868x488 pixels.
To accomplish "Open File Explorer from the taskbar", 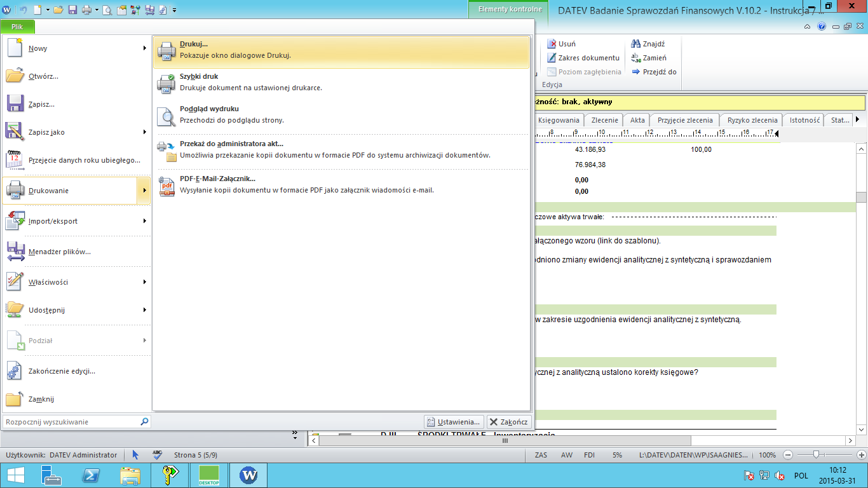I will tap(130, 475).
